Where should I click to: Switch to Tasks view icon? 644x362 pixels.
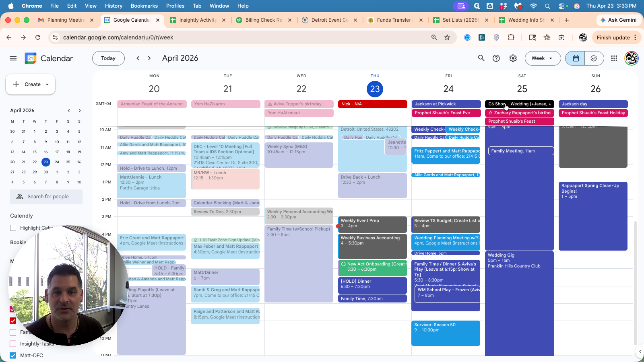coord(594,58)
